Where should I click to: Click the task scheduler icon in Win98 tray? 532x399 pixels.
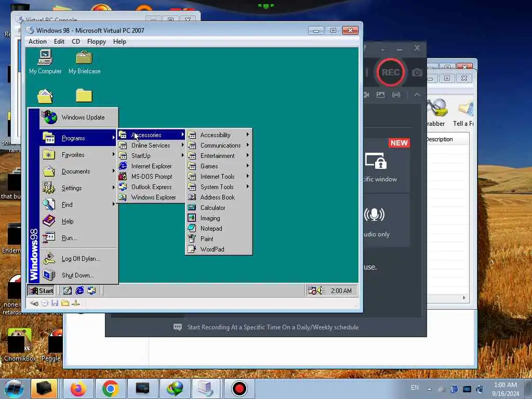tap(312, 290)
